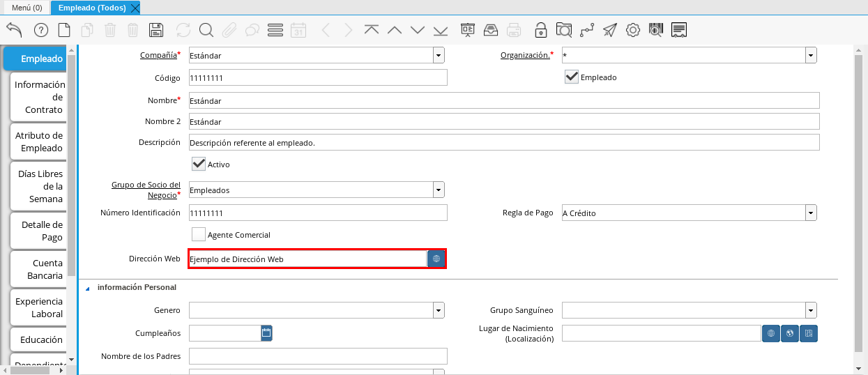Open the Process gear icon
The height and width of the screenshot is (375, 868).
(x=633, y=29)
